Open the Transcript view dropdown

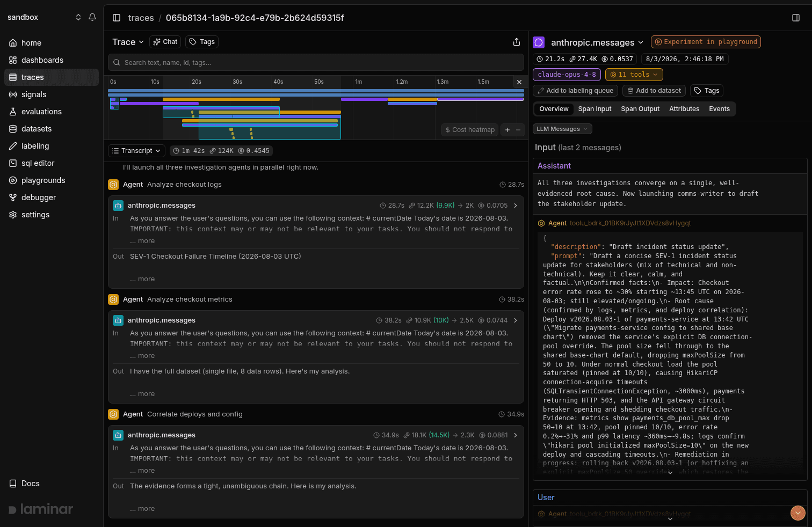tap(136, 151)
